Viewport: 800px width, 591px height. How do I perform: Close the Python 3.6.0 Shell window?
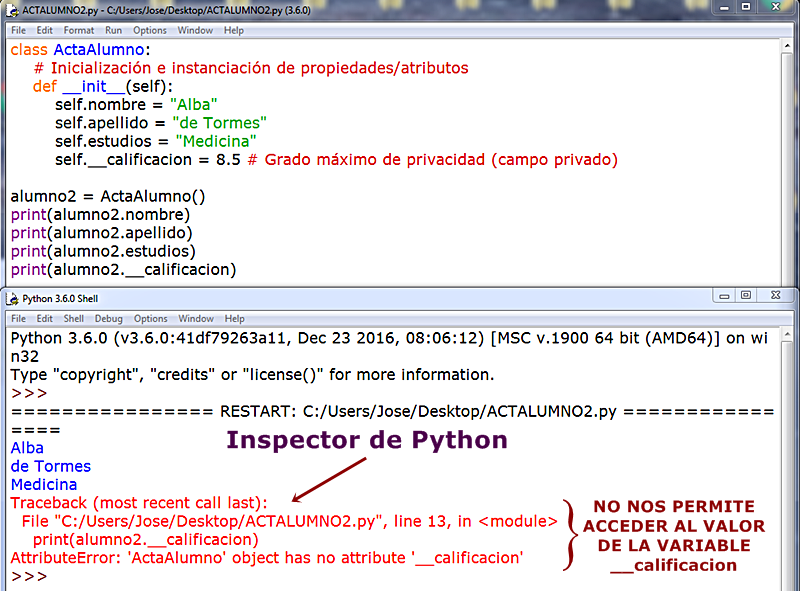[x=776, y=295]
